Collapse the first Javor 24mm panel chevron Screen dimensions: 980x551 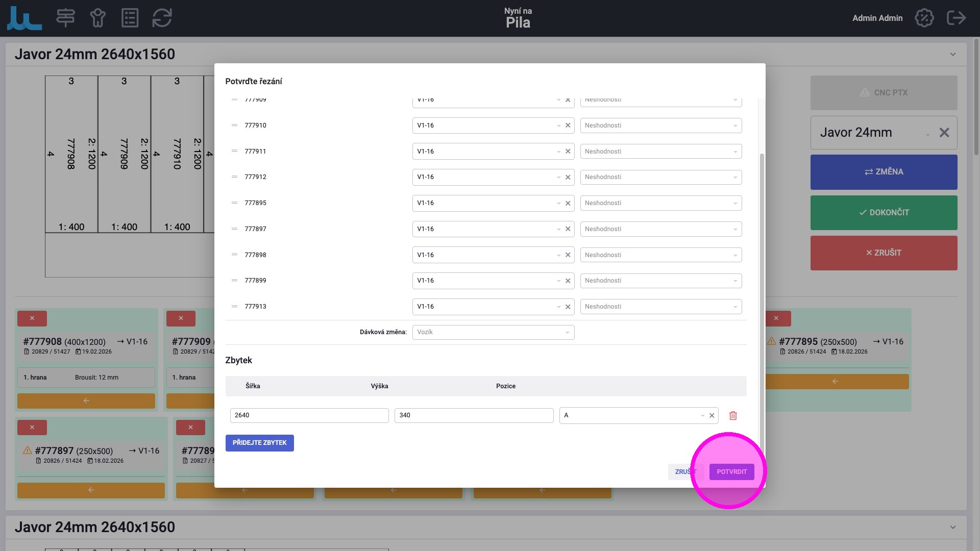tap(952, 55)
